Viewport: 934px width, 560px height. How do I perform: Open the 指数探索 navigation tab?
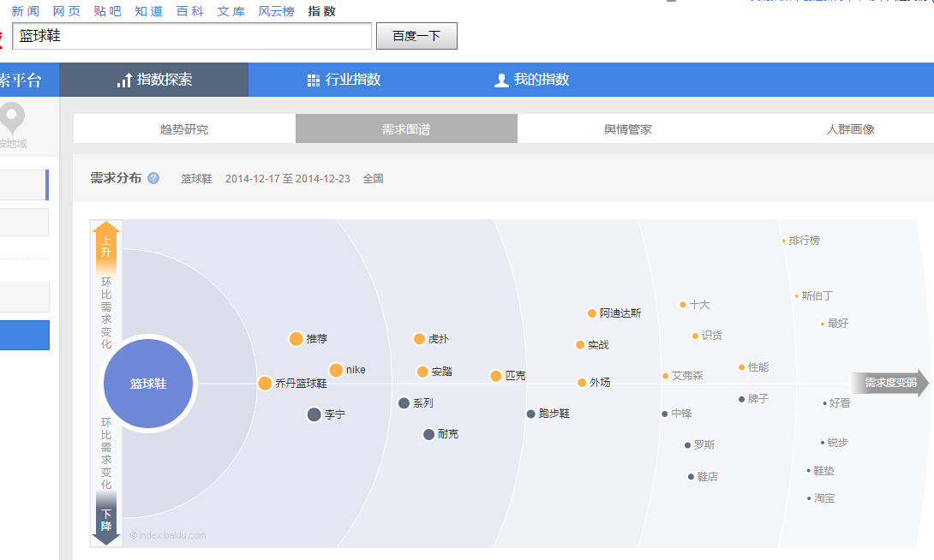pyautogui.click(x=154, y=80)
